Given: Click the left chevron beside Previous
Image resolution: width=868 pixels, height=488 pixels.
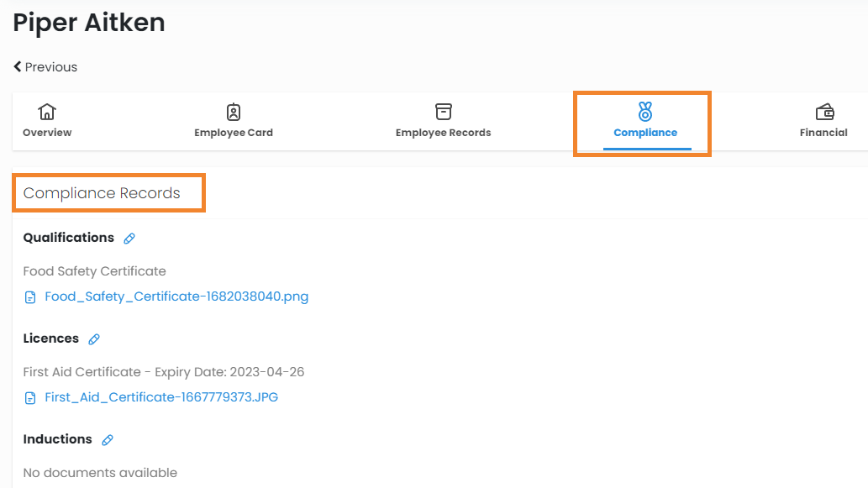Looking at the screenshot, I should pos(18,67).
